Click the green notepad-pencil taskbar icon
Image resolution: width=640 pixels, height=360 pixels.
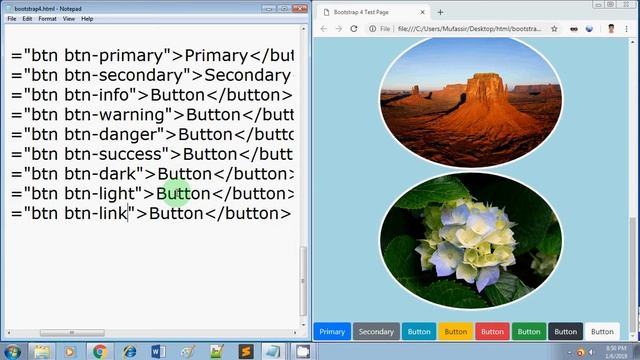pyautogui.click(x=217, y=351)
